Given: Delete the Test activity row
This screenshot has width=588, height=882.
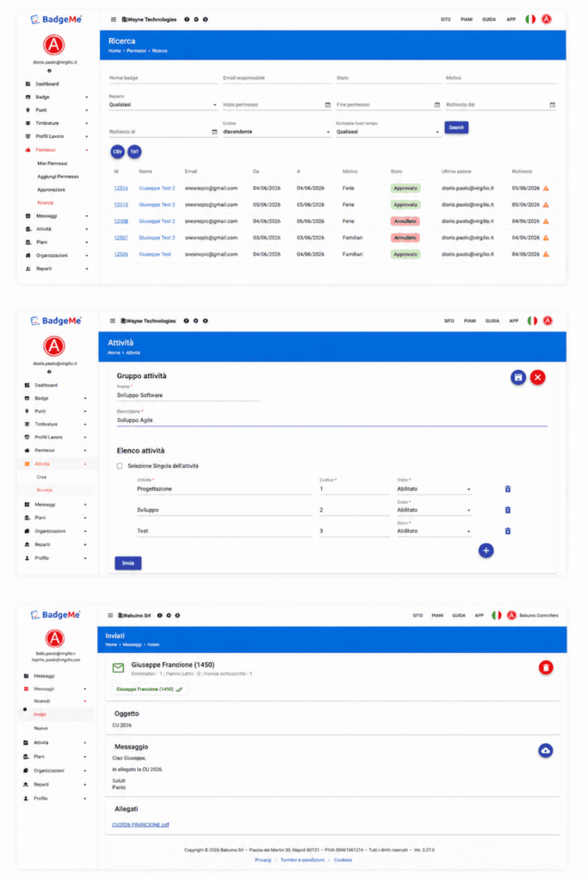Looking at the screenshot, I should pos(508,531).
